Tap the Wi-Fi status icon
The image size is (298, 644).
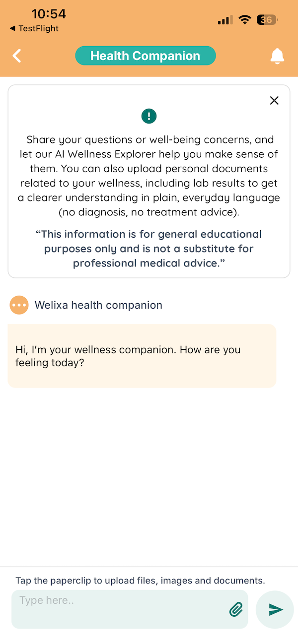(x=244, y=20)
